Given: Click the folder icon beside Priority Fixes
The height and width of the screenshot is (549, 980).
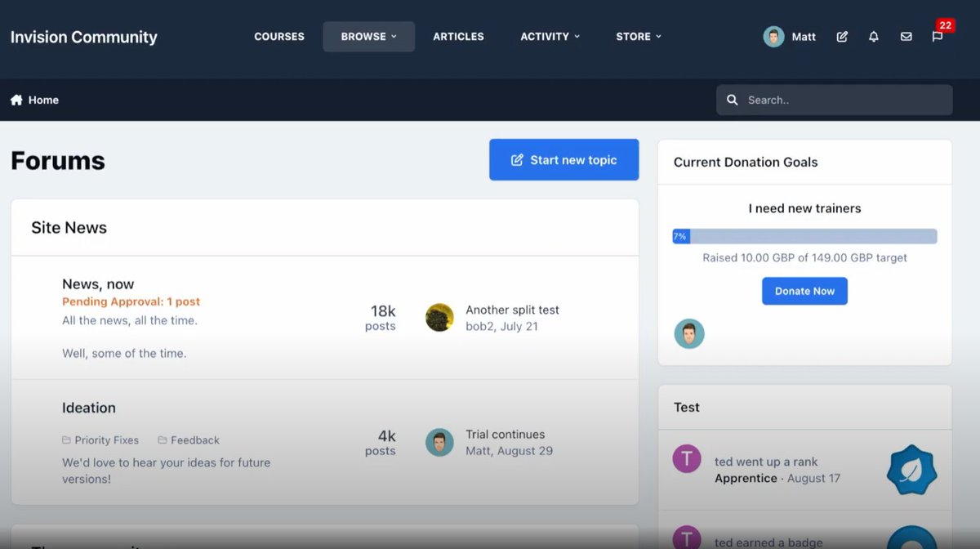Looking at the screenshot, I should 66,440.
